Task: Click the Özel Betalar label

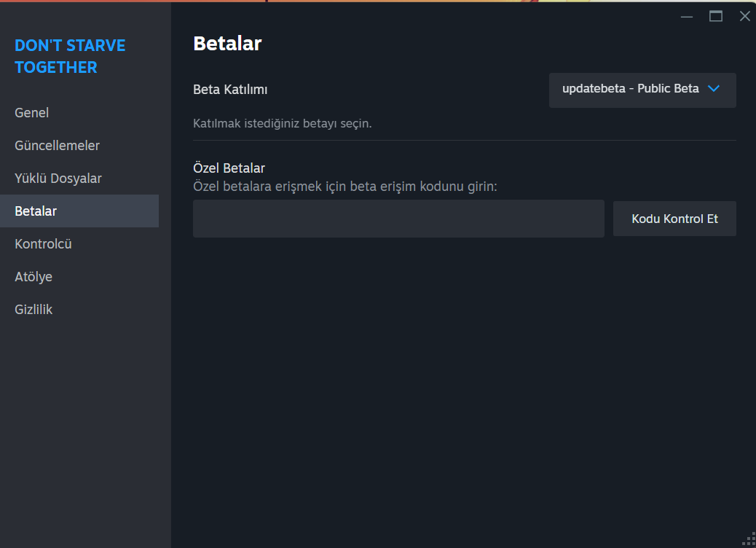Action: click(229, 168)
